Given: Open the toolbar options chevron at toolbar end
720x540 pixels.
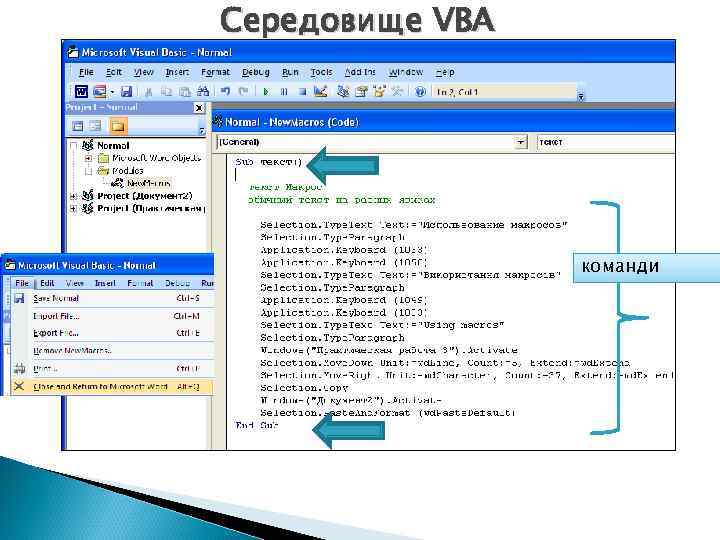Looking at the screenshot, I should tap(580, 96).
